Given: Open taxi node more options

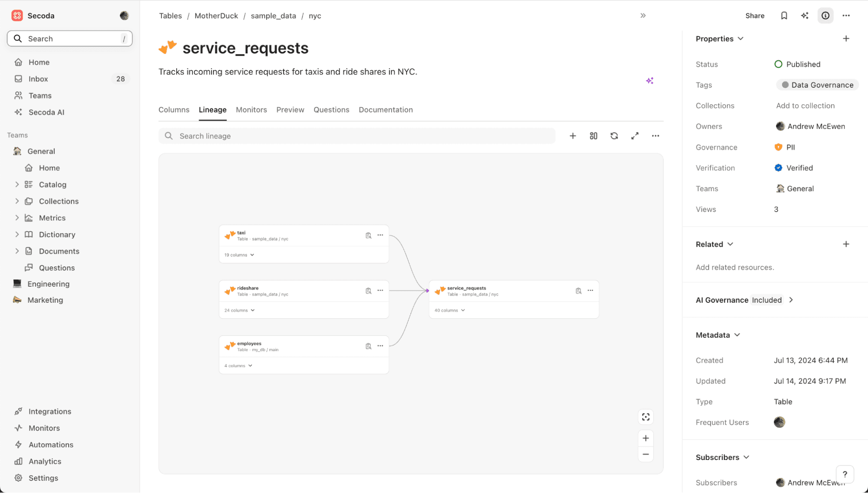Looking at the screenshot, I should coord(380,235).
